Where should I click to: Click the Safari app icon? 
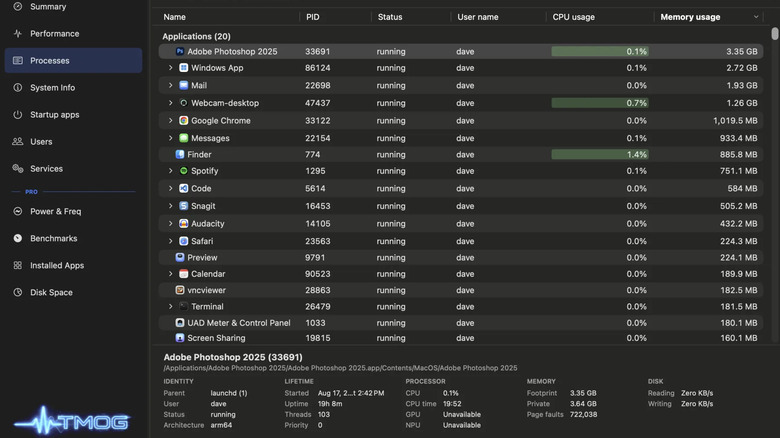[184, 241]
